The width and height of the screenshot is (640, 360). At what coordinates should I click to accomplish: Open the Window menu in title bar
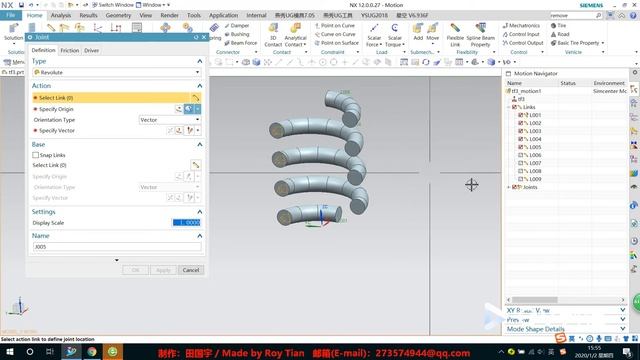tap(151, 5)
